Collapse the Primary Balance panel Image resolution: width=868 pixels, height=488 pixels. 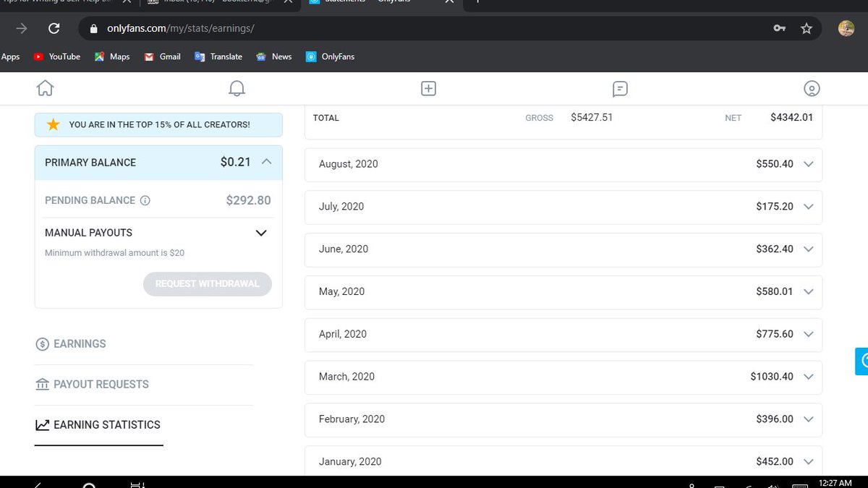pyautogui.click(x=266, y=162)
